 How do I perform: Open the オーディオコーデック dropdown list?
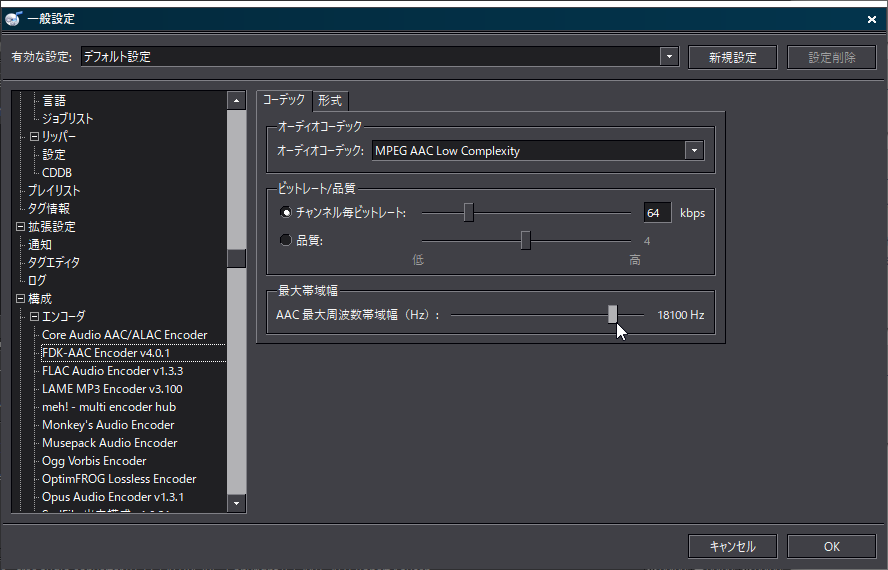click(x=694, y=151)
